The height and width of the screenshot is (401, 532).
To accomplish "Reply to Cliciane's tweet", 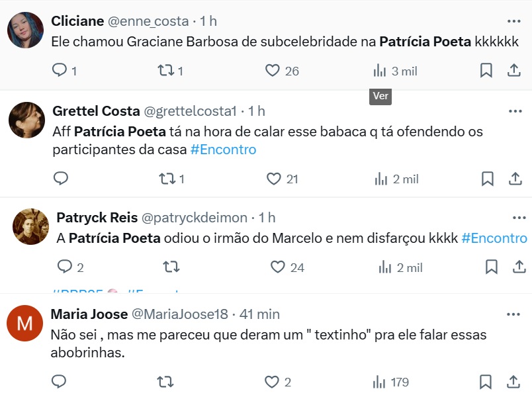I will [60, 71].
